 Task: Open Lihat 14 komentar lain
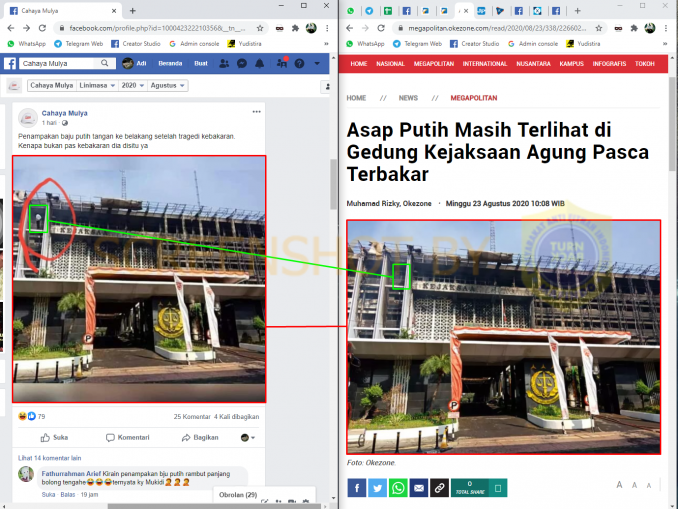[49, 458]
